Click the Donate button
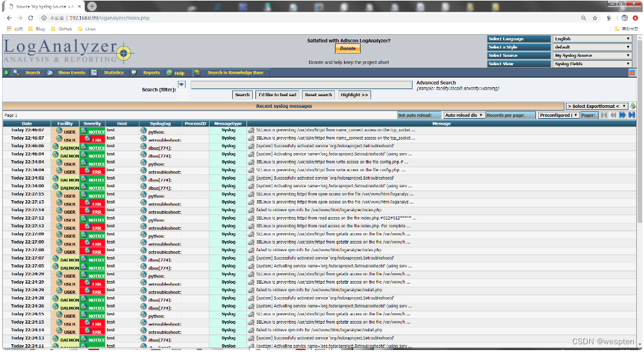Viewport: 644px width, 352px height. [348, 48]
